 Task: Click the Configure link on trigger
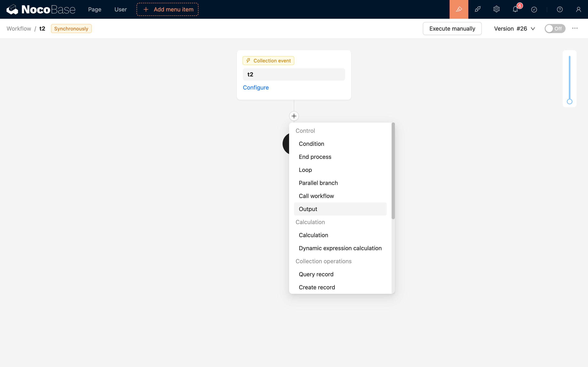click(x=256, y=87)
